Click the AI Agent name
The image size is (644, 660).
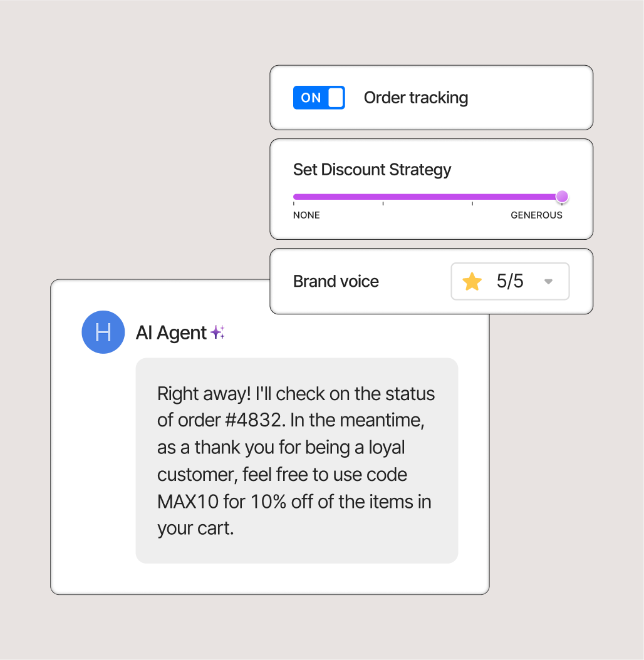coord(171,333)
